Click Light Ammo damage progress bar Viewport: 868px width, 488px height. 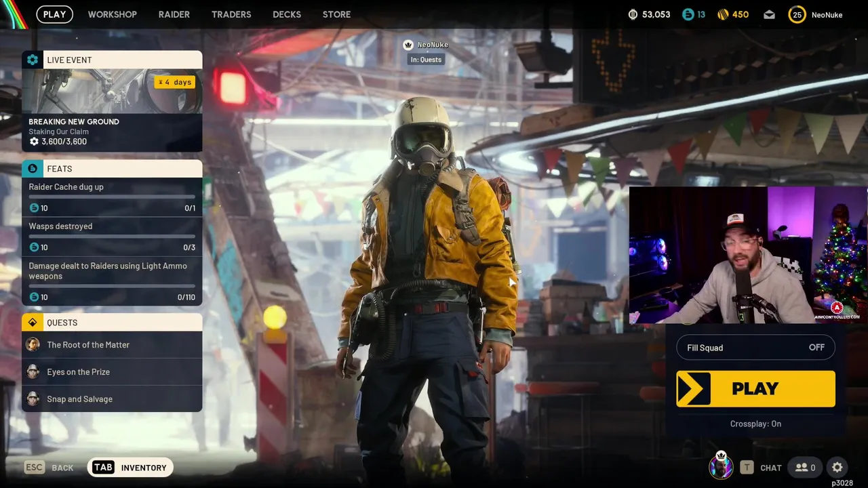click(112, 285)
